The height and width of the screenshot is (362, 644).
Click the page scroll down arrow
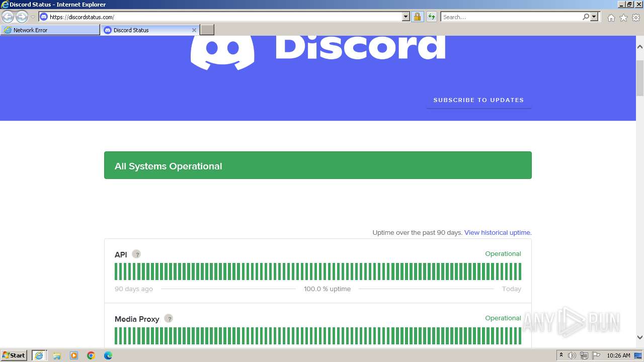(640, 337)
